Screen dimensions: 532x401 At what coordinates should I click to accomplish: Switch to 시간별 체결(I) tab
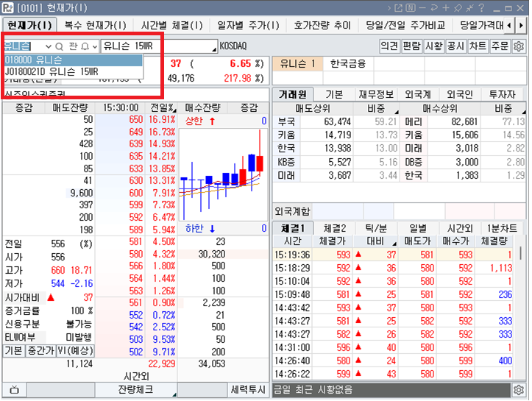(x=171, y=25)
